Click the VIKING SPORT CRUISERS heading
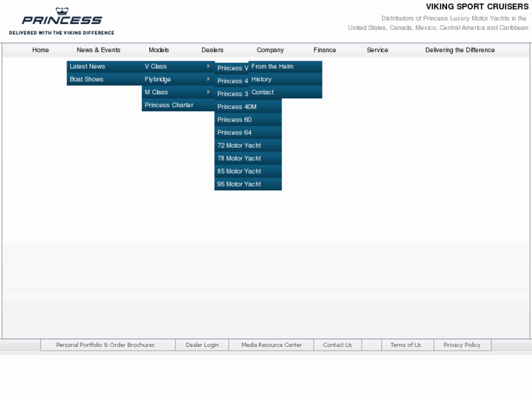This screenshot has width=532, height=399. pos(477,7)
